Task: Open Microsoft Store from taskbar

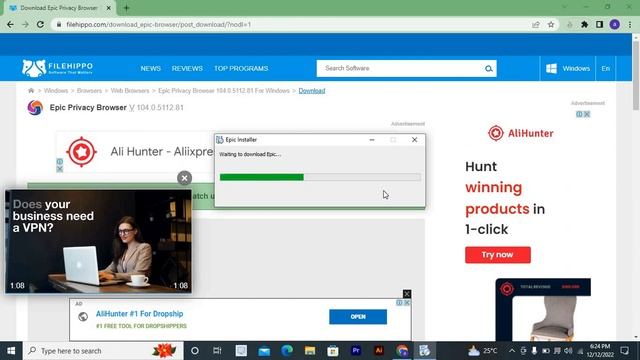Action: coord(333,351)
